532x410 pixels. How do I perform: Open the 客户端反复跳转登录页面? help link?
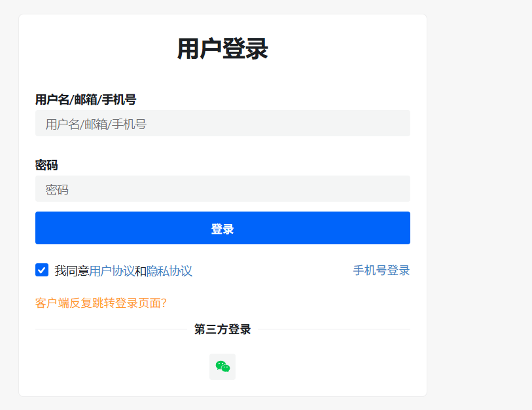(x=101, y=303)
